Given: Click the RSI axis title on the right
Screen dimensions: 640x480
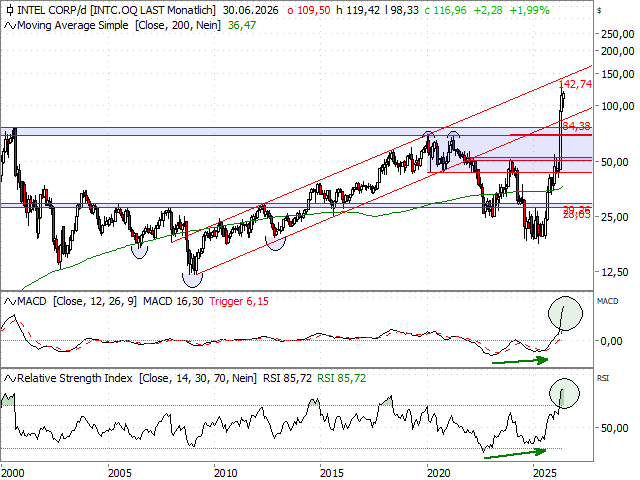Looking at the screenshot, I should [x=603, y=379].
